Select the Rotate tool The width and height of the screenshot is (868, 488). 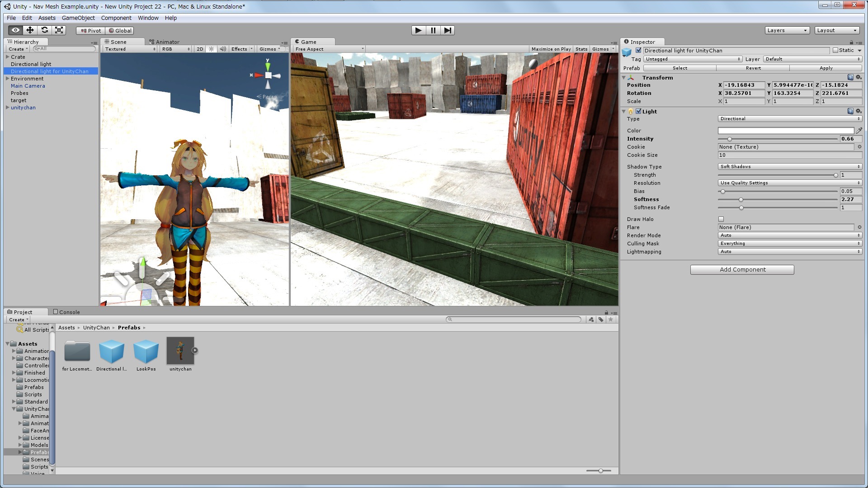[x=44, y=30]
